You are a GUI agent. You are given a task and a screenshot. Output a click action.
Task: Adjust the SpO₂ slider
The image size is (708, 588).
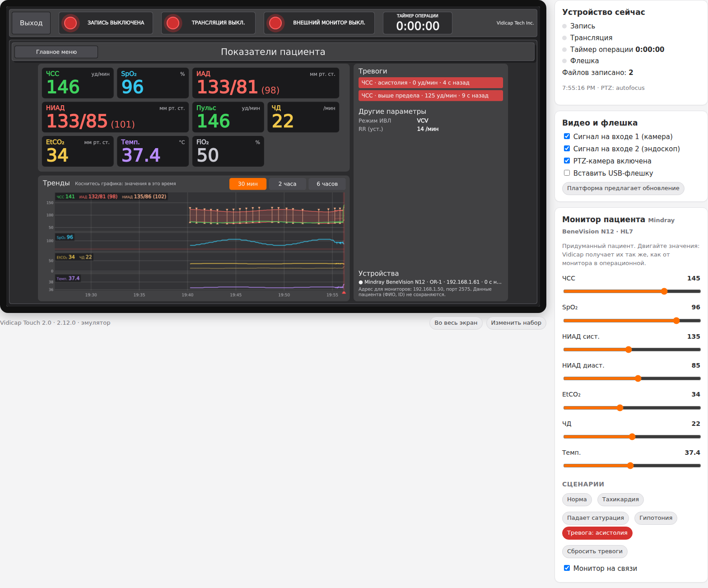[632, 321]
